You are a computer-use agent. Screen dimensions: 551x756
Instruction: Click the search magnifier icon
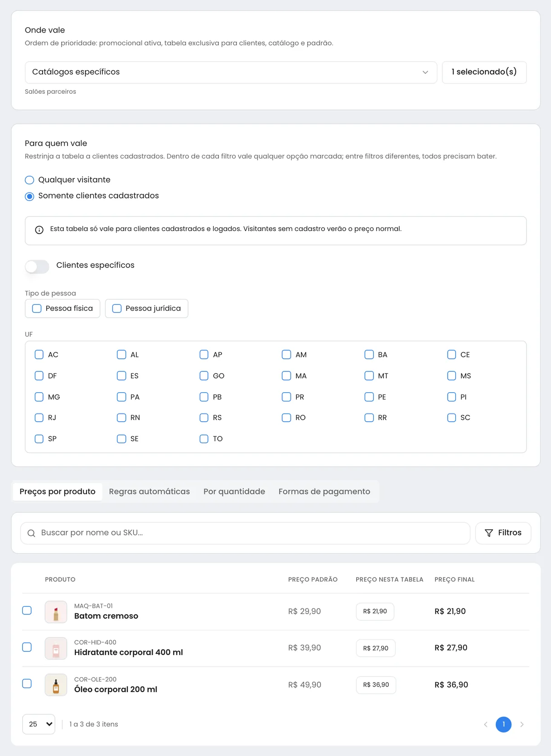(x=31, y=533)
